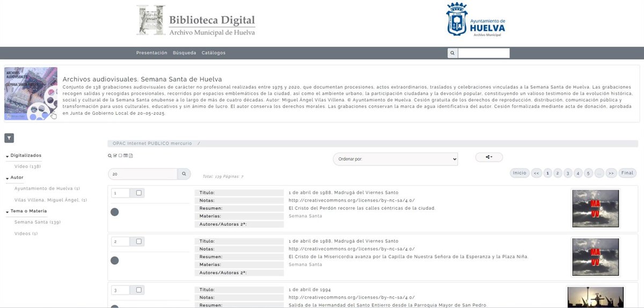Open the Presentación menu item
Screen dimensions: 644x308
(151, 53)
